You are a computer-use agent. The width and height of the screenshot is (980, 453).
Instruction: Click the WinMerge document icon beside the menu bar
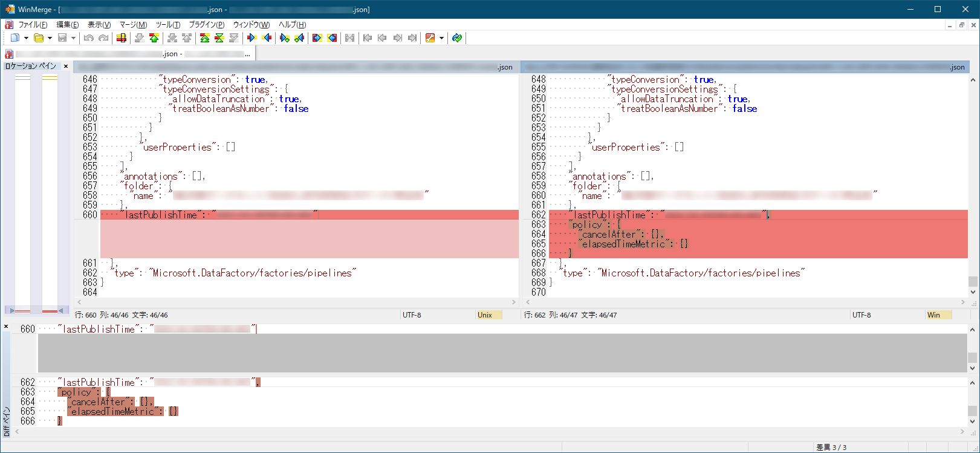tap(8, 25)
